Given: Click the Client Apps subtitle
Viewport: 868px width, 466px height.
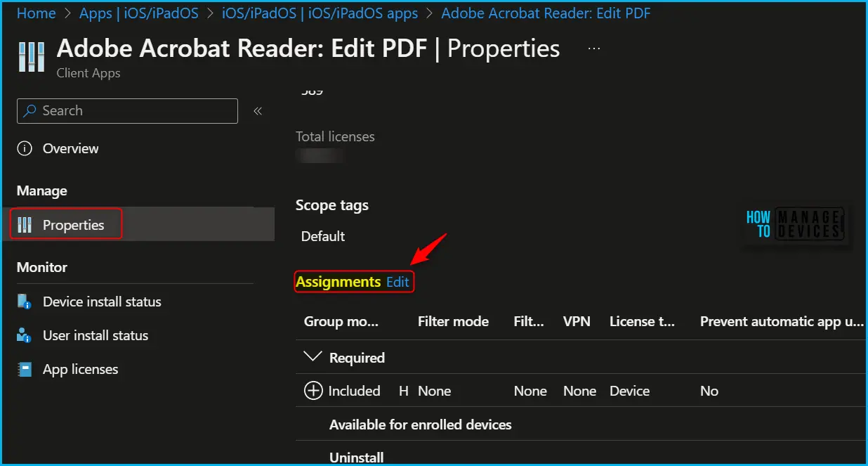Looking at the screenshot, I should 88,73.
